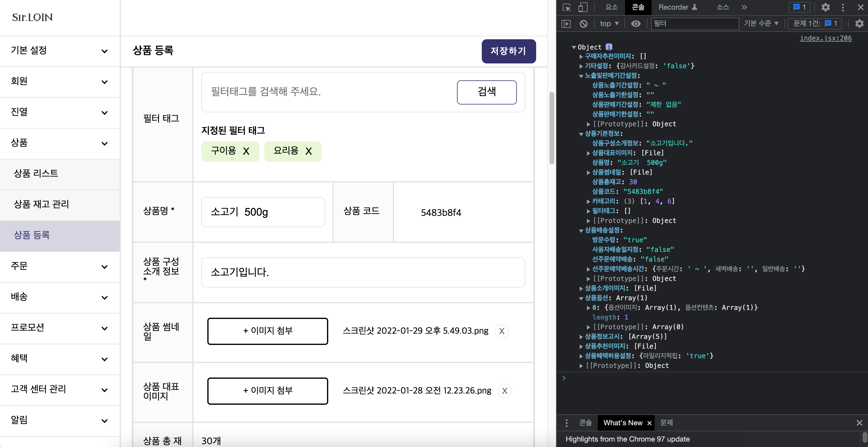Open console settings gear icon
868x447 pixels.
pyautogui.click(x=859, y=24)
